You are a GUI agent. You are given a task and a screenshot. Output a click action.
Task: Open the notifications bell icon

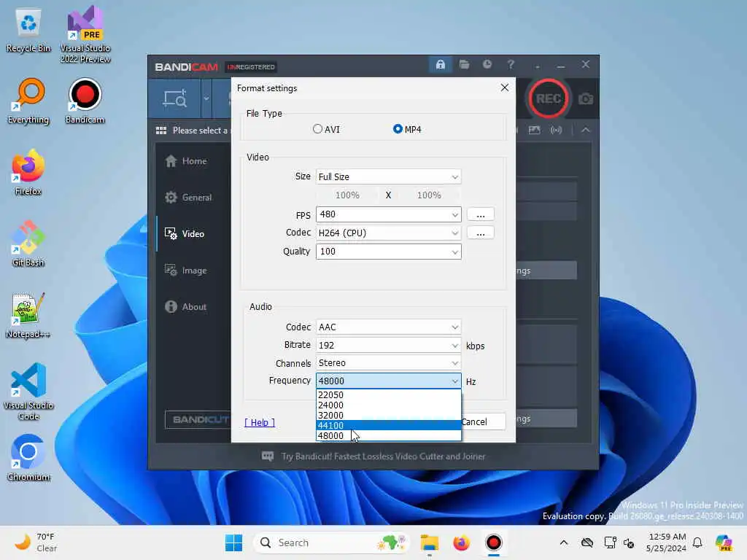point(697,542)
